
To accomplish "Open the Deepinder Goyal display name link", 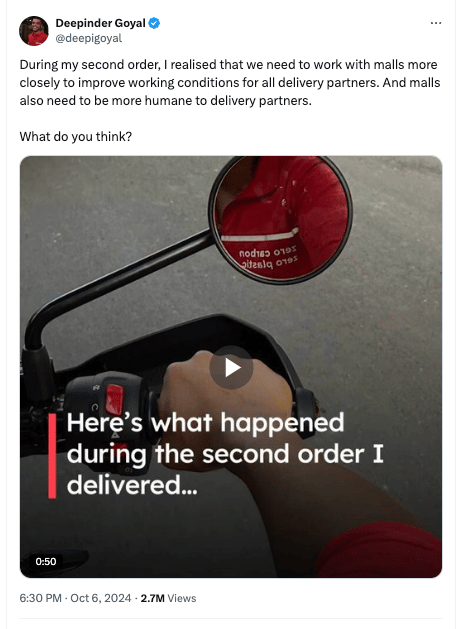I will tap(100, 23).
